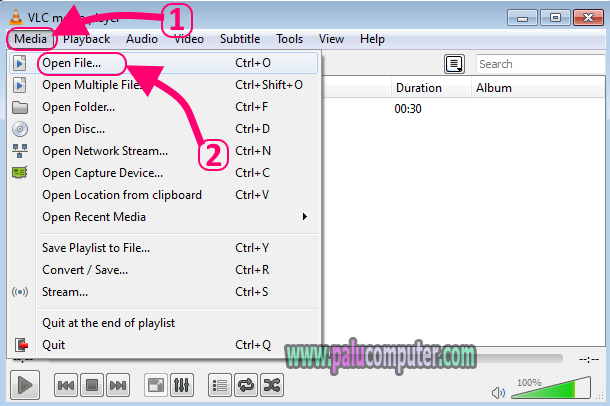This screenshot has width=610, height=406.
Task: Click the playlist Search field
Action: coord(540,64)
